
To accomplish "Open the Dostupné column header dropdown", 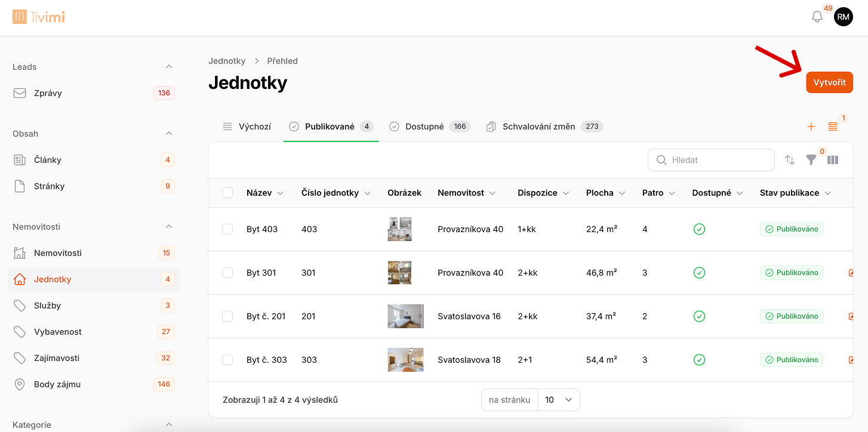I will (740, 193).
